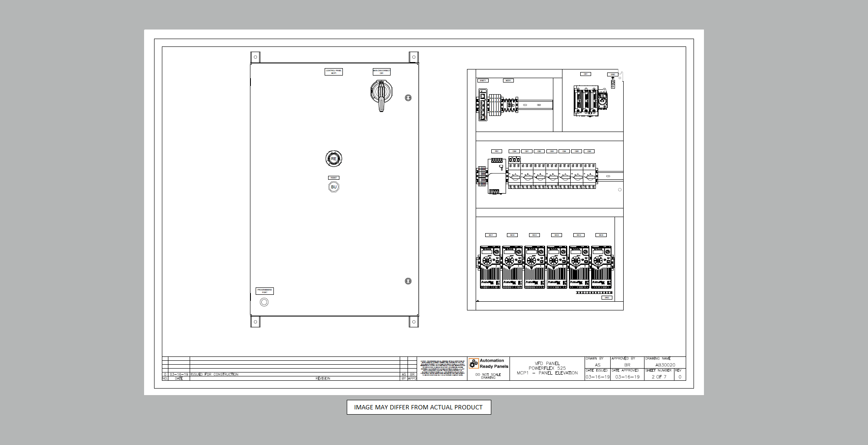Image resolution: width=868 pixels, height=445 pixels.
Task: Click the CONTROL PANEL MCP1 nameplate
Action: [334, 72]
